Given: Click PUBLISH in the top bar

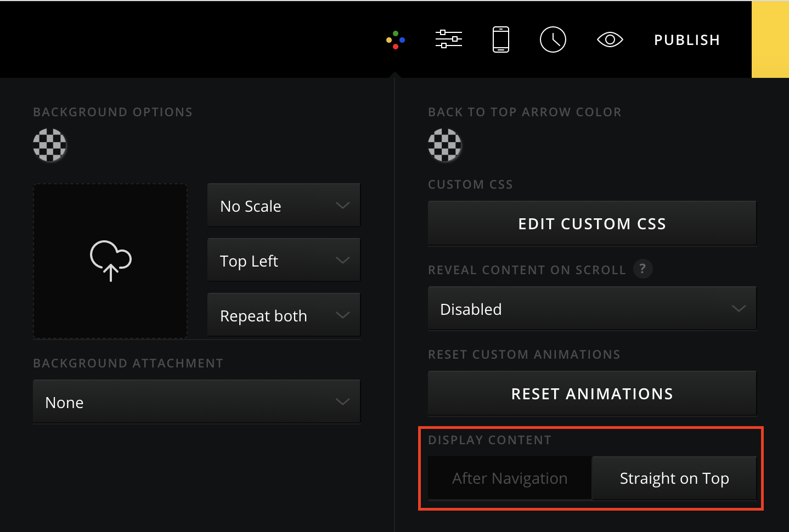Looking at the screenshot, I should [686, 40].
